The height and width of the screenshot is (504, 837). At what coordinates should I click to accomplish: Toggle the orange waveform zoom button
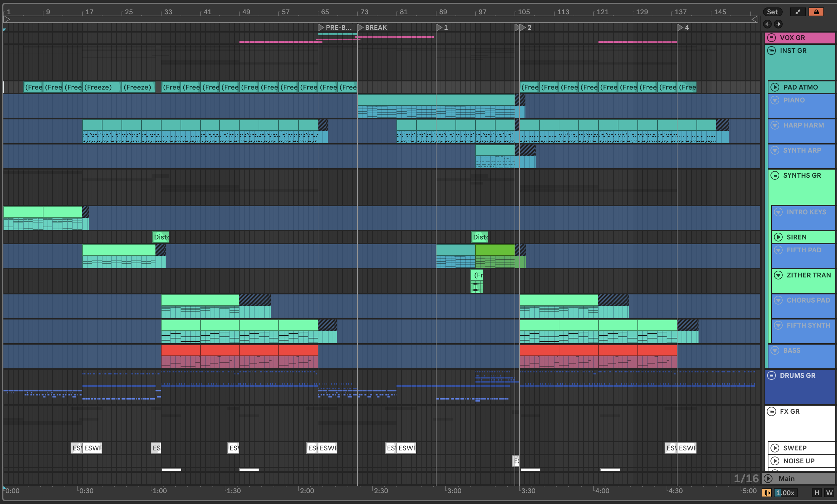[x=767, y=493]
